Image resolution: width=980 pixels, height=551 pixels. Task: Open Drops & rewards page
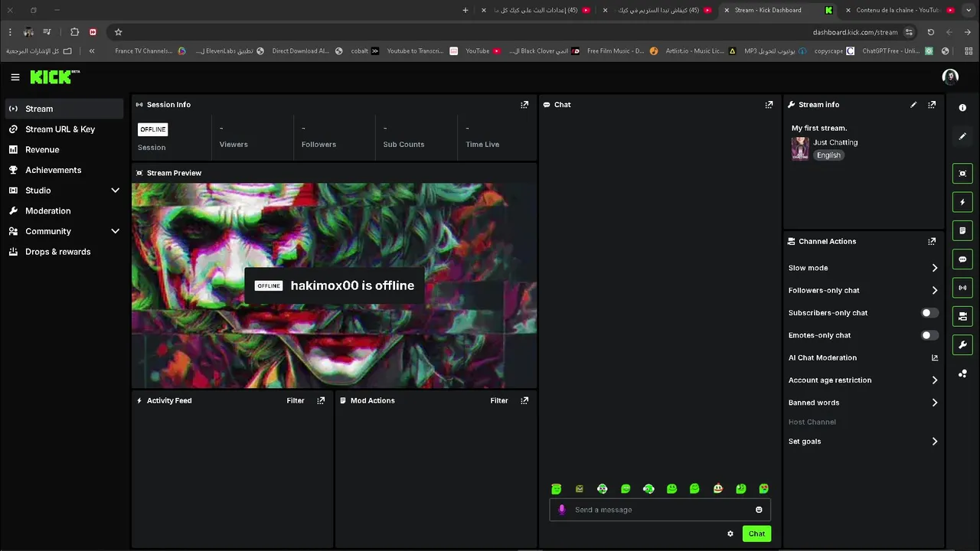[63, 252]
